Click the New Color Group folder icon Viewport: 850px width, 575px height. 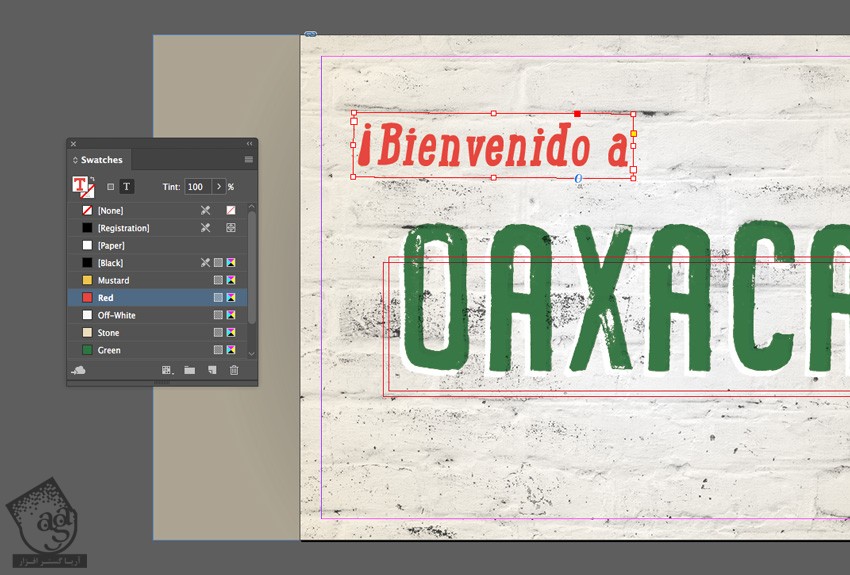pyautogui.click(x=189, y=370)
